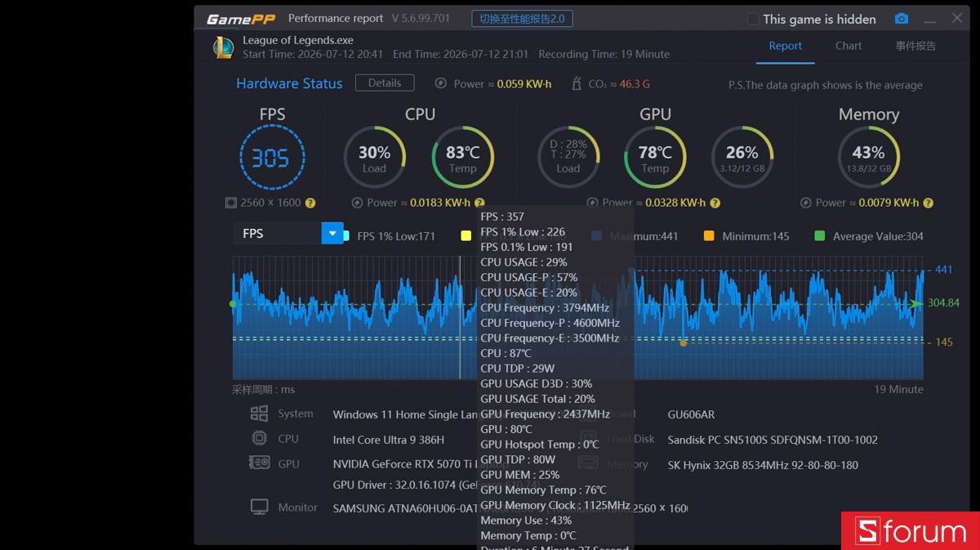This screenshot has height=550, width=980.
Task: Click the GPU D:28% T:27% Load gauge
Action: pos(568,158)
